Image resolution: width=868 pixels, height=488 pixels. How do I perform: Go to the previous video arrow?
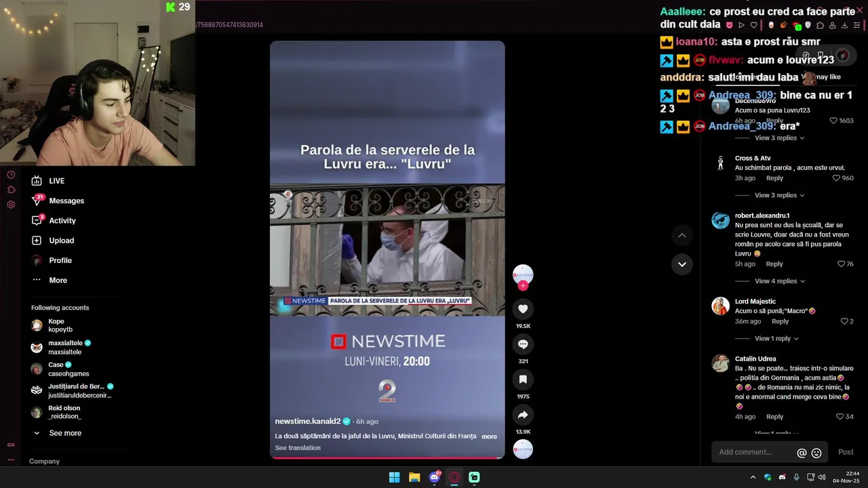682,235
